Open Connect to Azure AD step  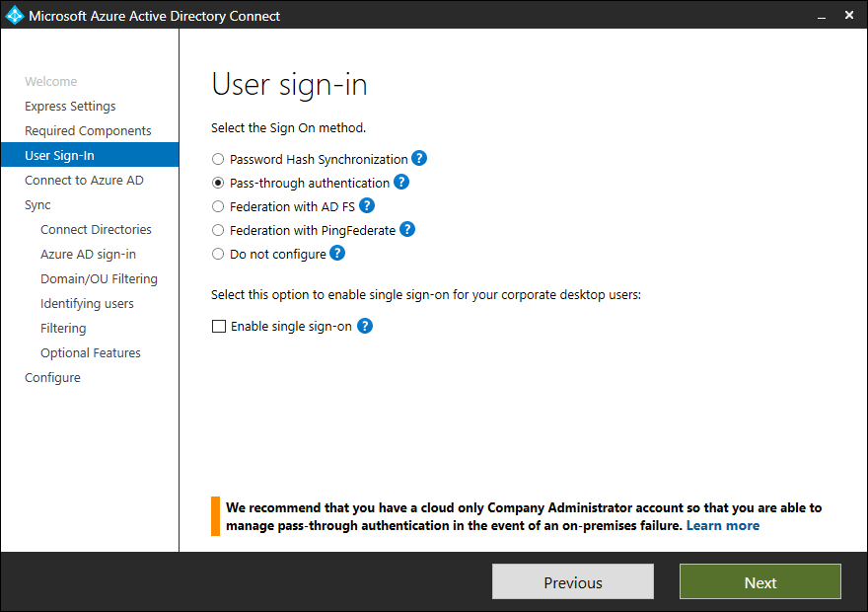(84, 181)
